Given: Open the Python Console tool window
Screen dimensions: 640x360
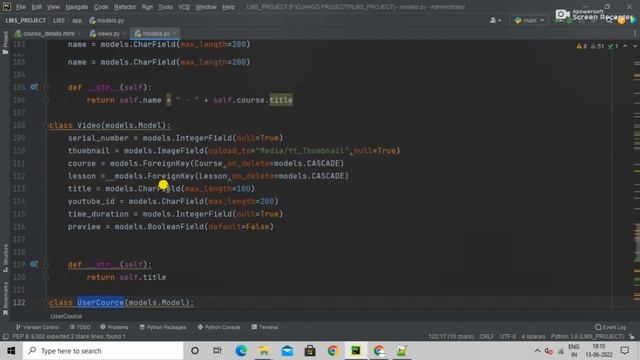Looking at the screenshot, I should click(x=219, y=327).
